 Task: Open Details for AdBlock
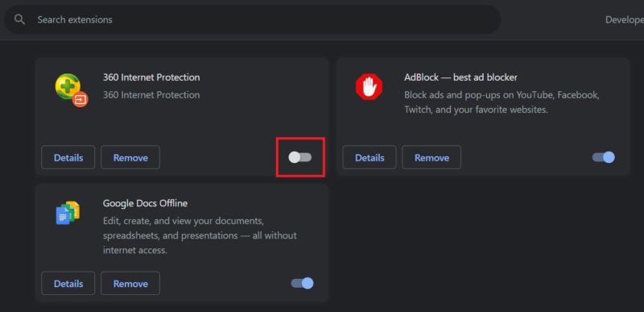(x=369, y=157)
